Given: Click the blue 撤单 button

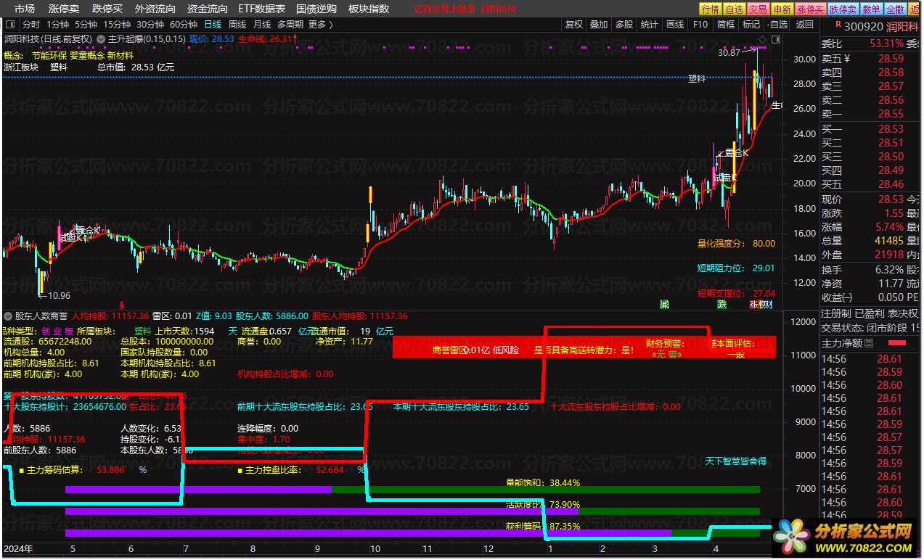Looking at the screenshot, I should (x=871, y=9).
